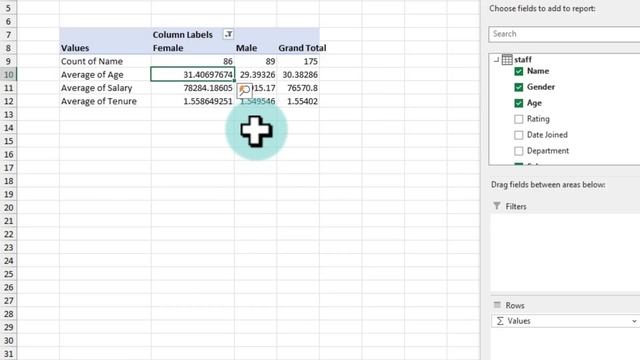Select the Average of Age label cell

coord(105,75)
